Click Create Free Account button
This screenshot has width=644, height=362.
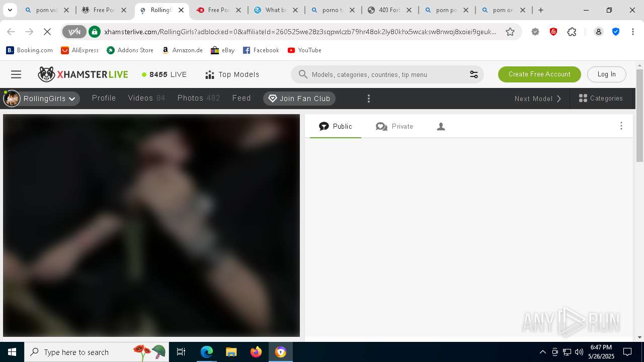(x=539, y=74)
